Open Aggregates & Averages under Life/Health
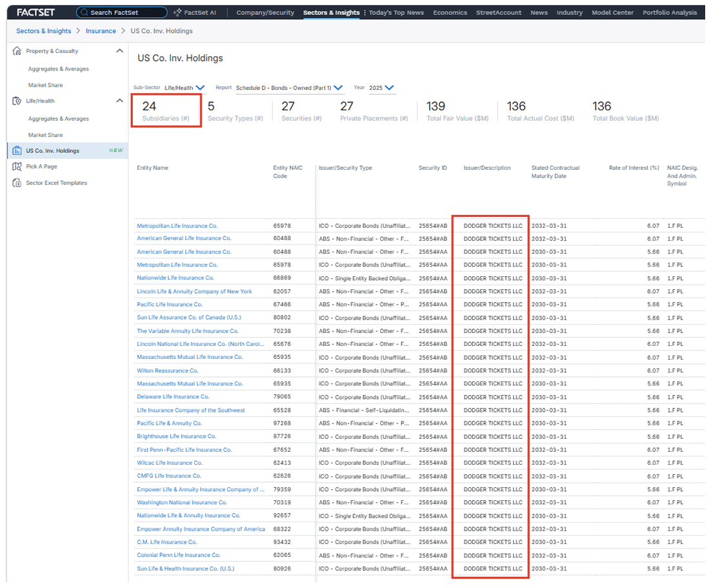Screen dimensions: 711x588 [59, 119]
